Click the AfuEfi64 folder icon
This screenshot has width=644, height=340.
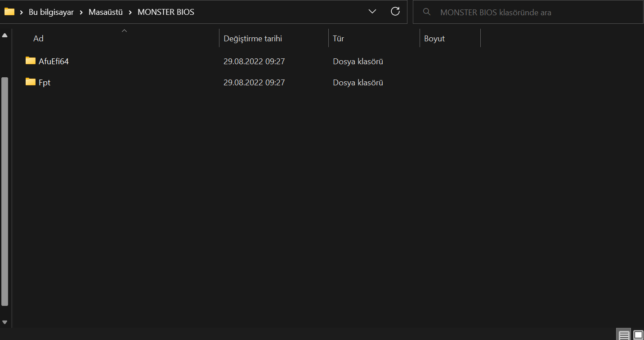pos(31,61)
